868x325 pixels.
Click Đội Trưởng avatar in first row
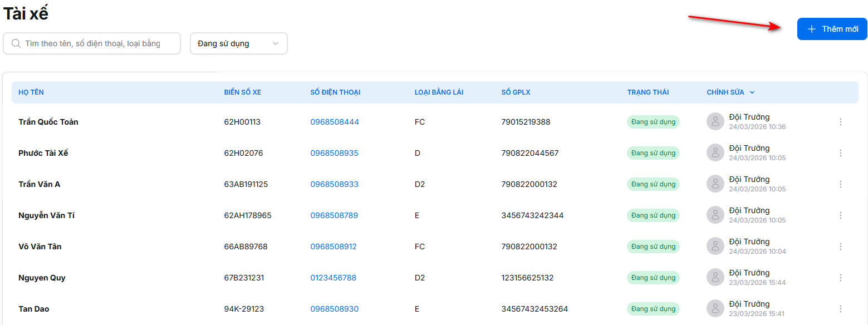coord(715,122)
